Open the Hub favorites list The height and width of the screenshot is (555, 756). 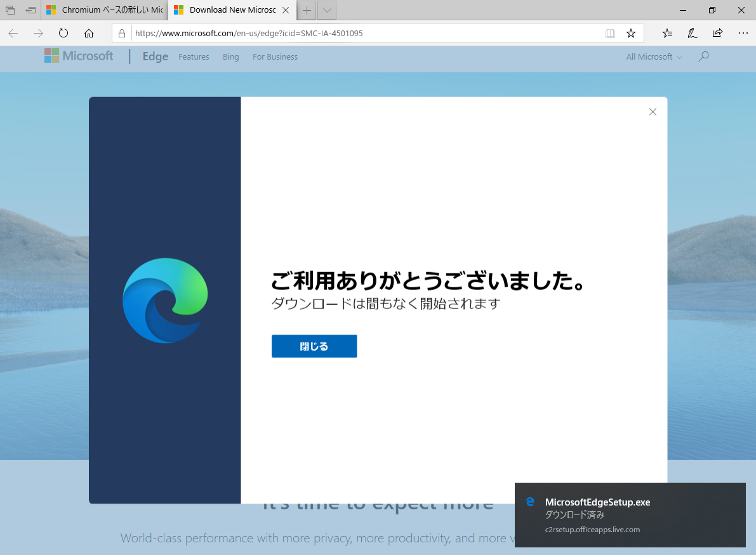pyautogui.click(x=667, y=33)
